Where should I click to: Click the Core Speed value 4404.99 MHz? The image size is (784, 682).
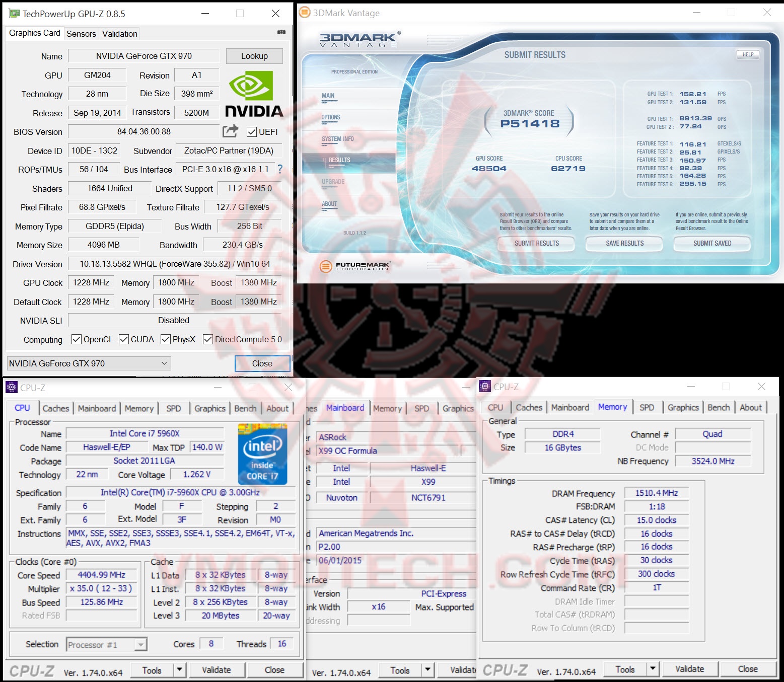[x=102, y=575]
